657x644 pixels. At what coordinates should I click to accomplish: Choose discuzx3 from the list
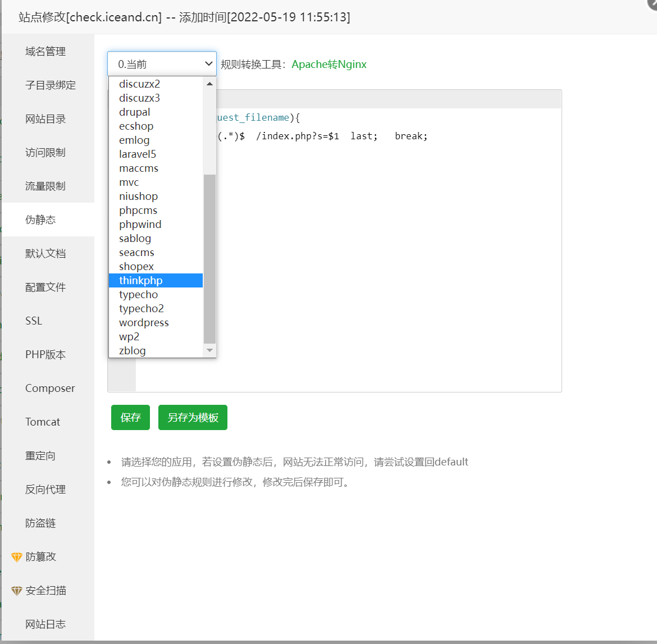pos(139,98)
